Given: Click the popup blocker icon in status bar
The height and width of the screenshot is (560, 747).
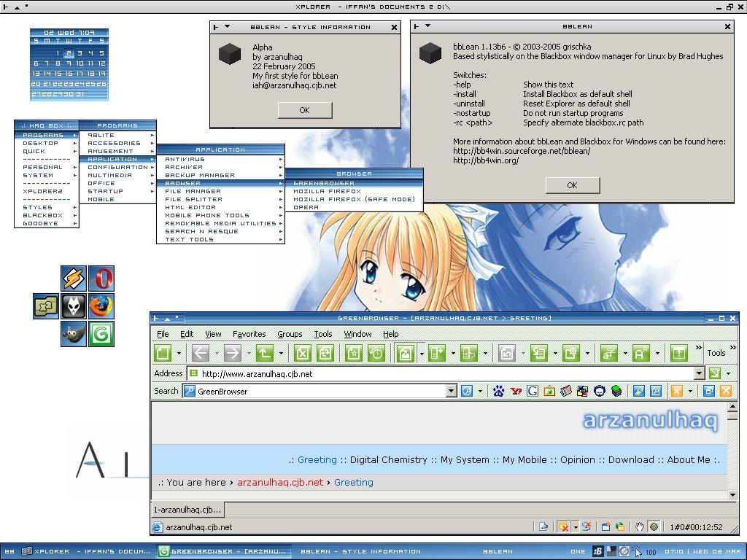Looking at the screenshot, I should coord(564,526).
